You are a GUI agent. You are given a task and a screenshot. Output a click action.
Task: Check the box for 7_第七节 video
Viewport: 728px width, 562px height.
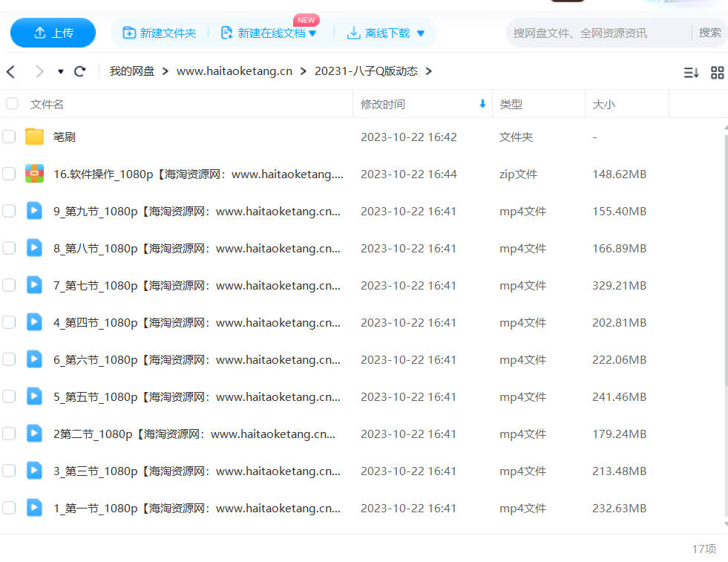coord(9,285)
